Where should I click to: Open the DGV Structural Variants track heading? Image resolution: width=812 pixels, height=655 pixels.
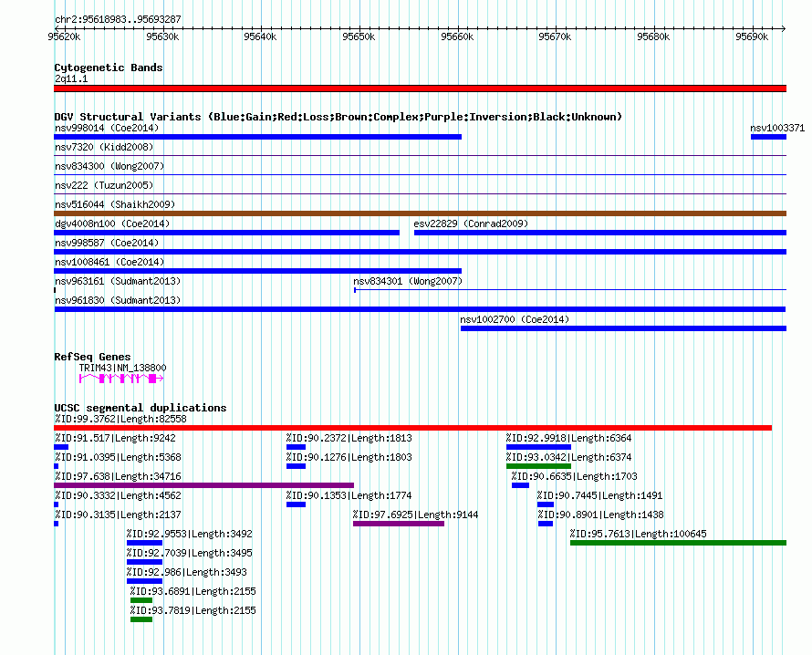pos(338,117)
